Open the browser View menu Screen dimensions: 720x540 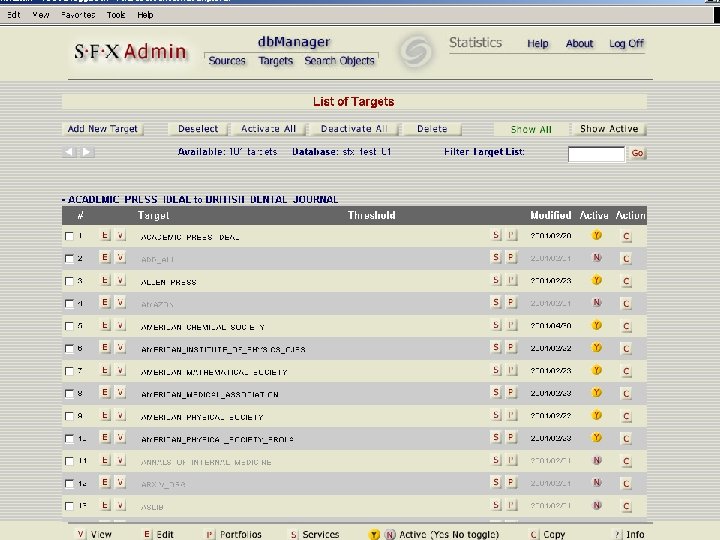point(41,15)
